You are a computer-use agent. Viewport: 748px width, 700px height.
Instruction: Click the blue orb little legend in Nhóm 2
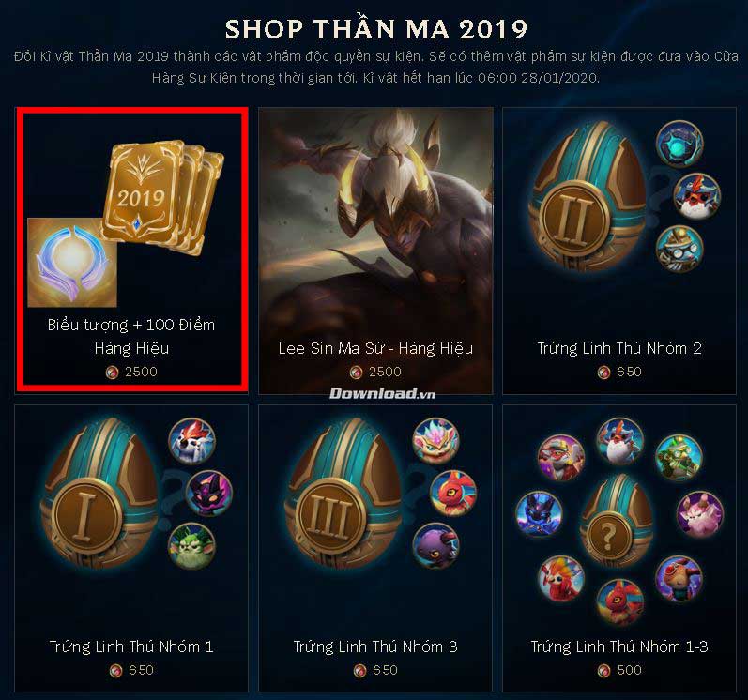coord(679,144)
